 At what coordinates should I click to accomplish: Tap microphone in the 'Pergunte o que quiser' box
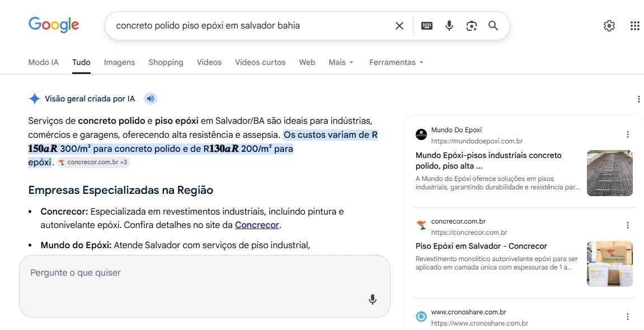[373, 299]
